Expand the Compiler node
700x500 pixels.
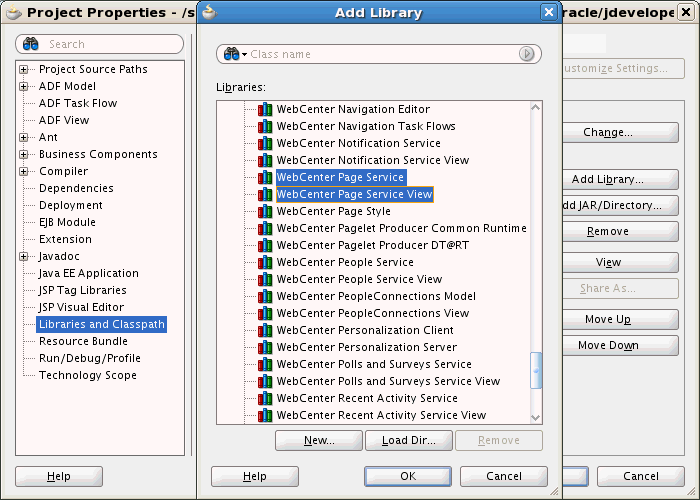[x=24, y=171]
